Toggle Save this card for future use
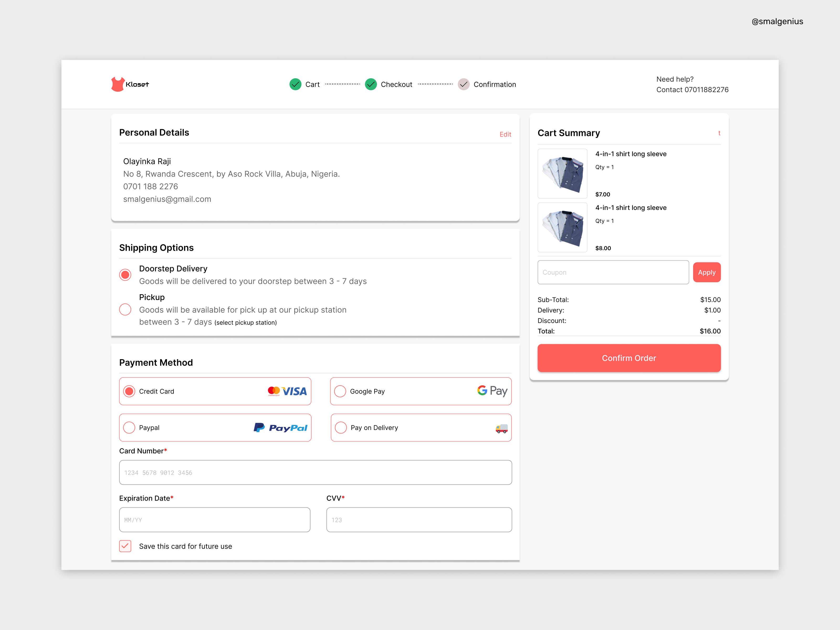Image resolution: width=840 pixels, height=630 pixels. 125,546
